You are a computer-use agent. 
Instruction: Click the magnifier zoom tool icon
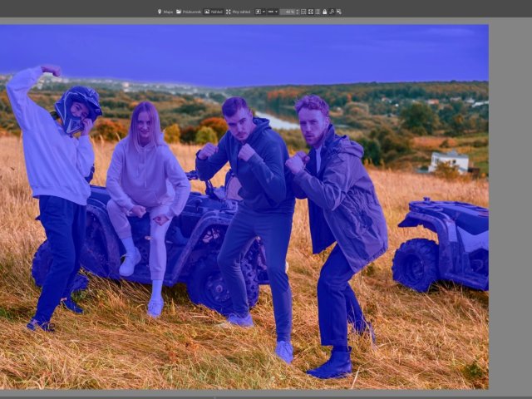click(332, 12)
